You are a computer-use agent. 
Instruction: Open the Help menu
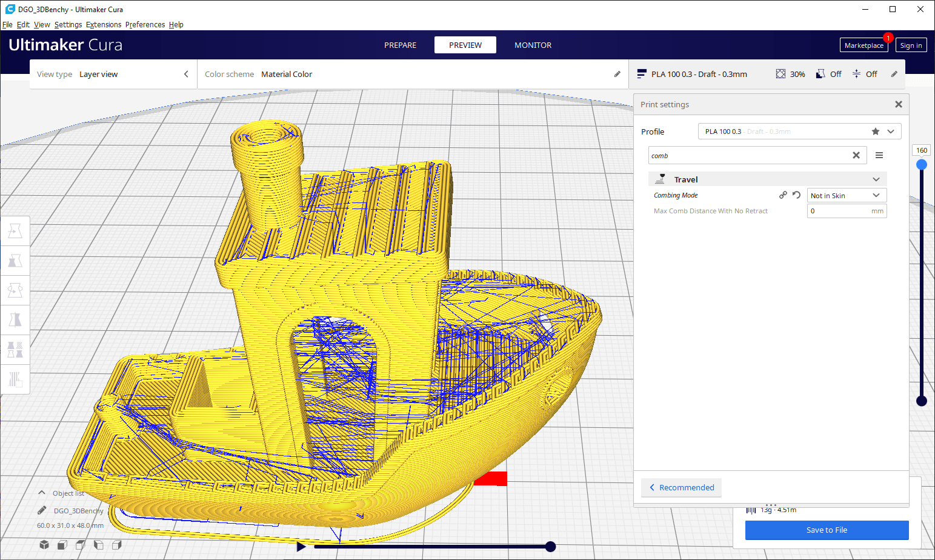click(x=176, y=25)
